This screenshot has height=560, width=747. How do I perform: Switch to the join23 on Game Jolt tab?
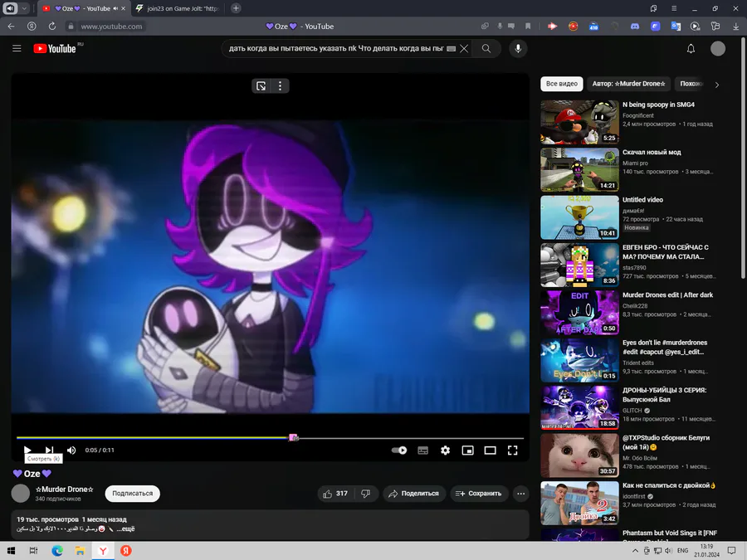178,8
